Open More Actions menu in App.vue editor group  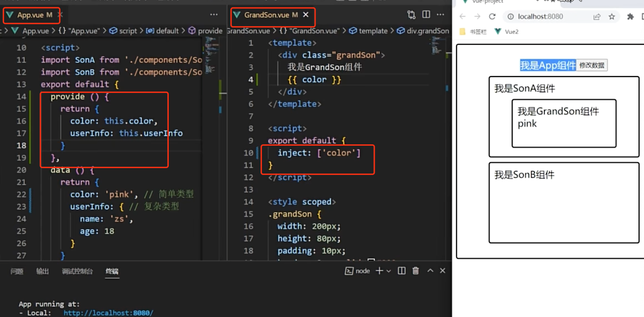tap(214, 15)
